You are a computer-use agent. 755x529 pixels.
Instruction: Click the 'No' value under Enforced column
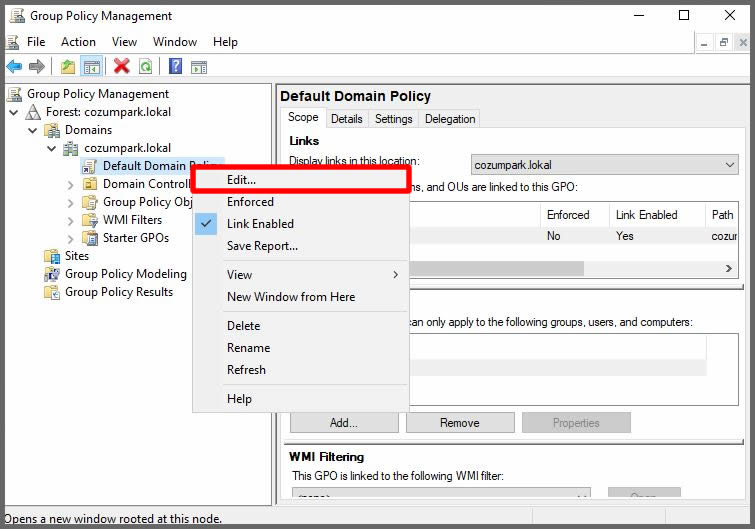pos(554,236)
